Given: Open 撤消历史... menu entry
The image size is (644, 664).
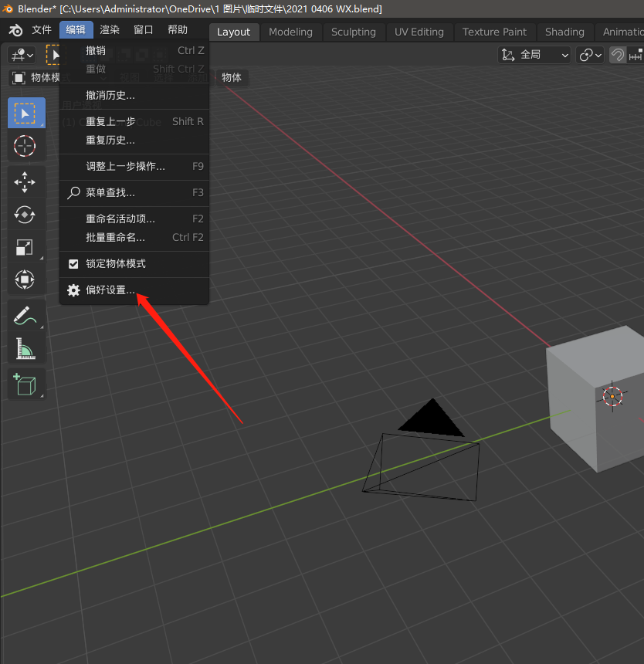Looking at the screenshot, I should (134, 95).
